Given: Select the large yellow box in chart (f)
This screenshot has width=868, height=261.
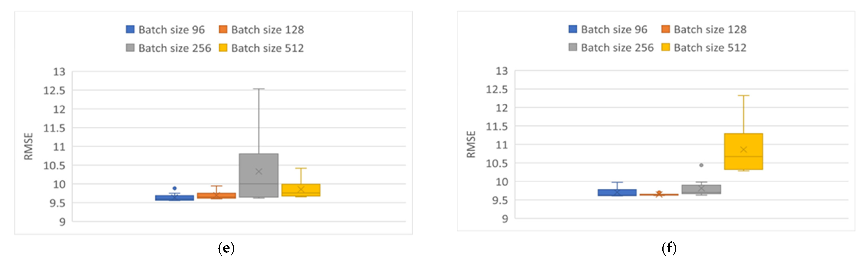Looking at the screenshot, I should click(x=743, y=151).
